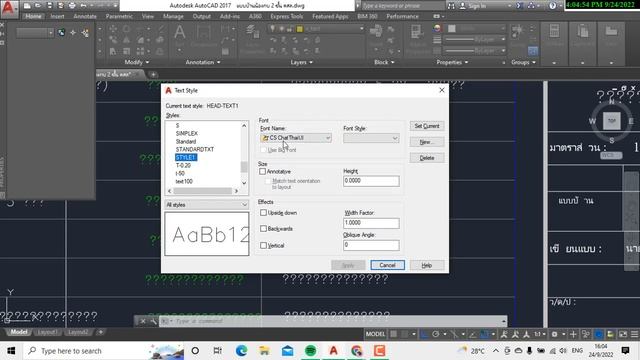The width and height of the screenshot is (640, 360).
Task: Open the Parametric ribbon tab
Action: pos(119,16)
